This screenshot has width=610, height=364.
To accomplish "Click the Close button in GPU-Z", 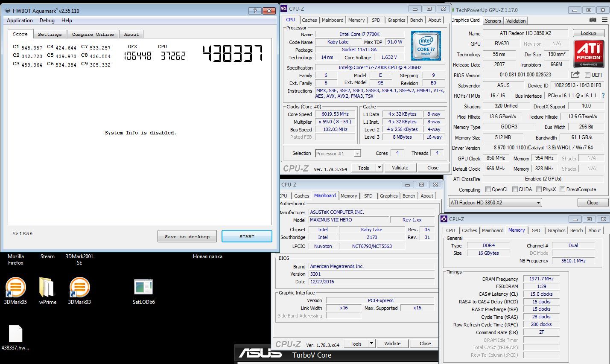I will pos(592,203).
